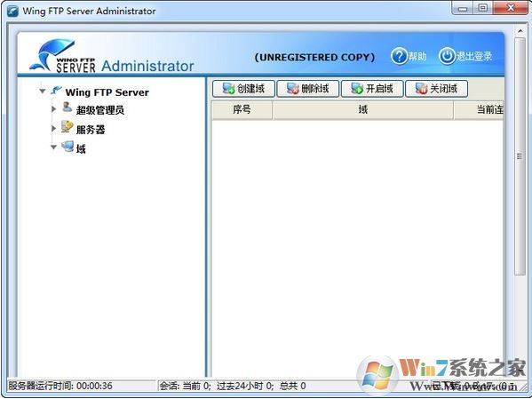Click the scrollbar up arrow
532x399 pixels.
[x=520, y=31]
